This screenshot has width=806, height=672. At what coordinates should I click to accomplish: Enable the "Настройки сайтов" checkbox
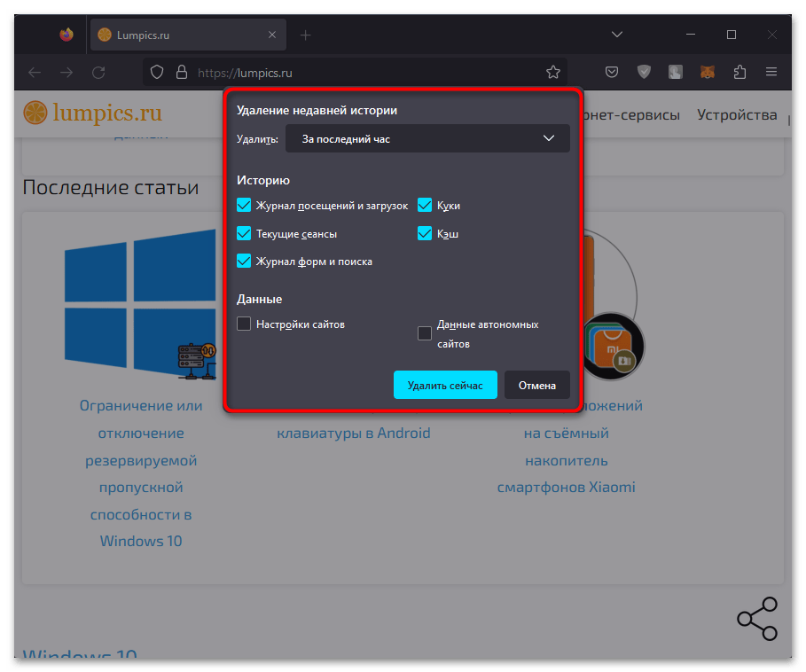(x=245, y=324)
